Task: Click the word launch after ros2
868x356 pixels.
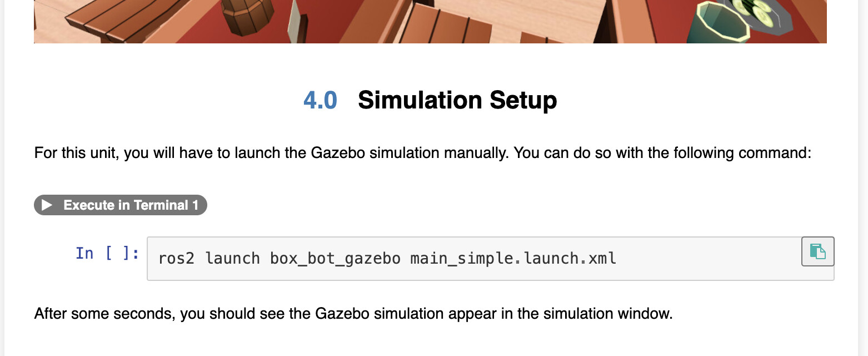Action: tap(232, 259)
